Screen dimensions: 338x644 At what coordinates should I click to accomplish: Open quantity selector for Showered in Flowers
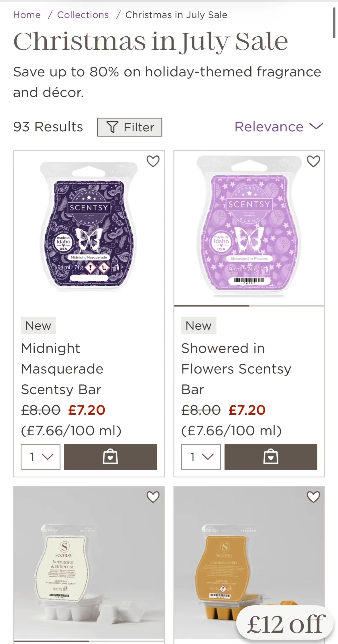tap(201, 457)
